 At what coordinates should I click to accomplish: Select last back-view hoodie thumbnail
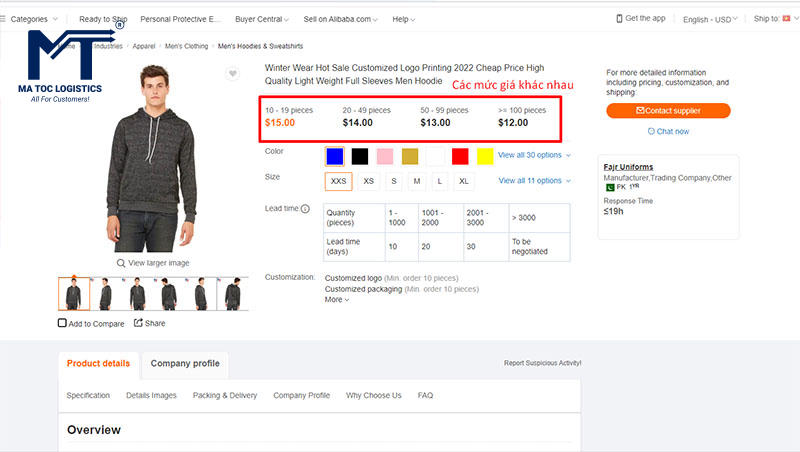tap(233, 293)
